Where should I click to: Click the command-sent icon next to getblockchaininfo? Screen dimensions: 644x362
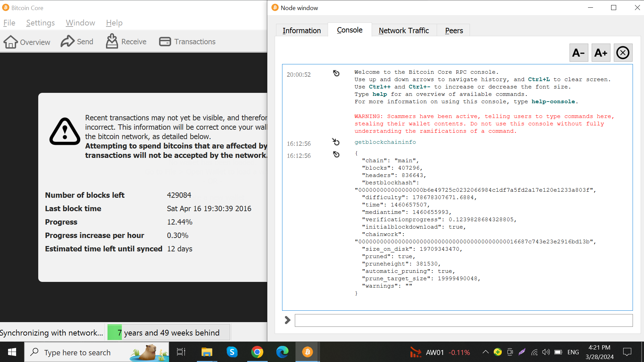coord(336,142)
